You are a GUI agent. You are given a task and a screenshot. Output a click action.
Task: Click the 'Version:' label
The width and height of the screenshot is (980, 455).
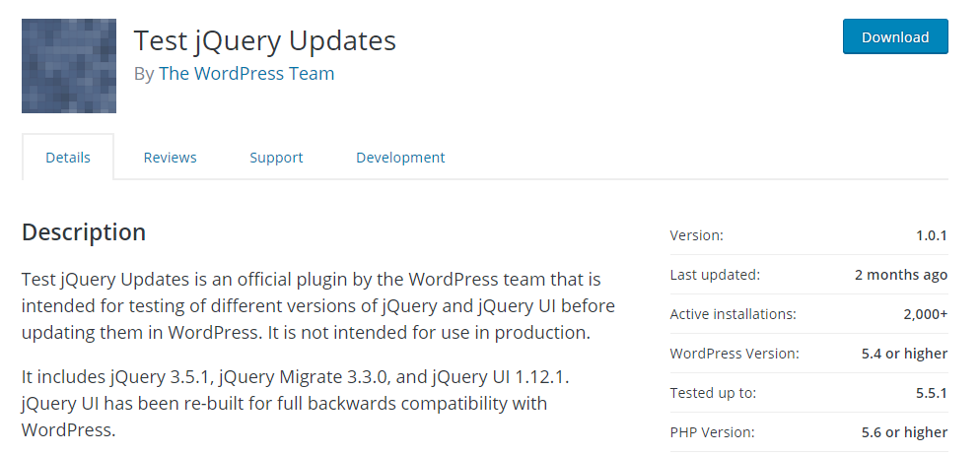(x=696, y=235)
